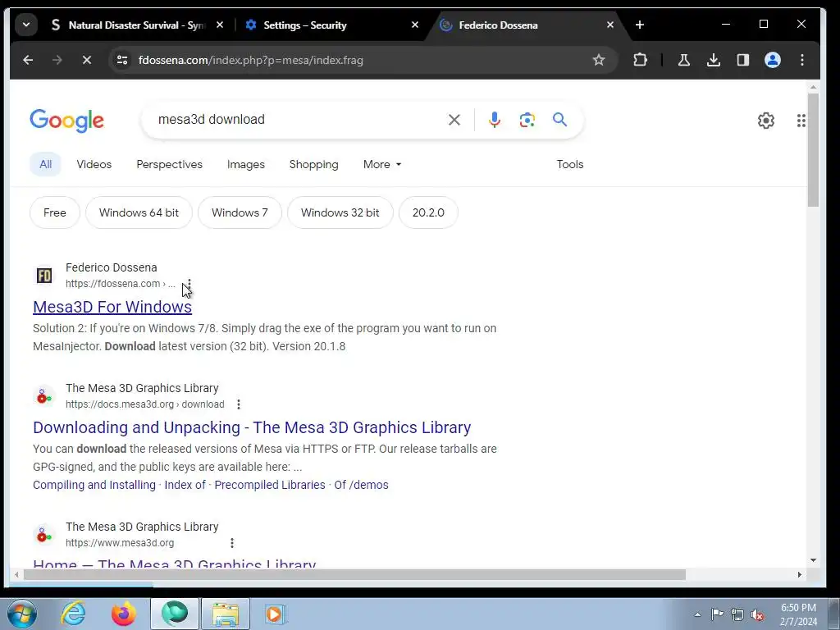Open Google quick settings gear

coord(765,121)
